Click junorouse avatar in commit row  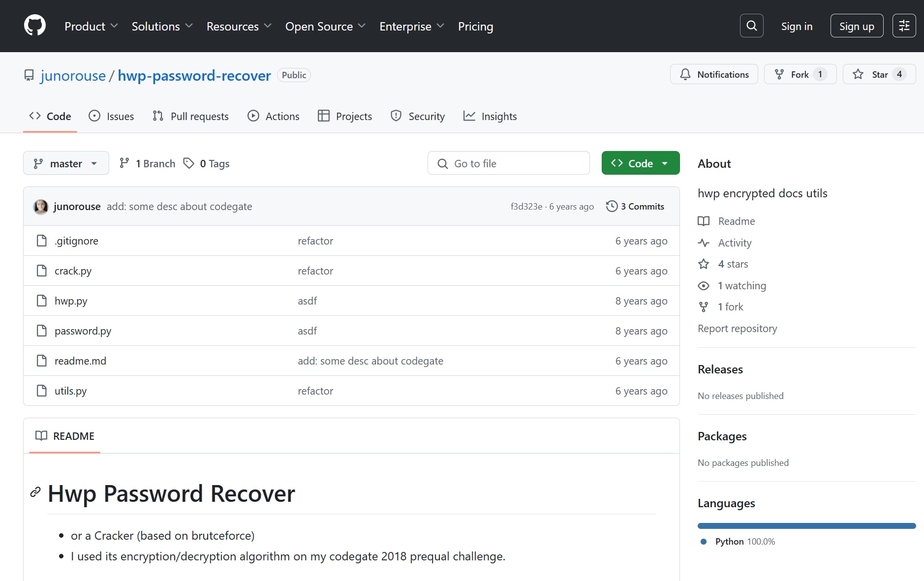tap(41, 207)
